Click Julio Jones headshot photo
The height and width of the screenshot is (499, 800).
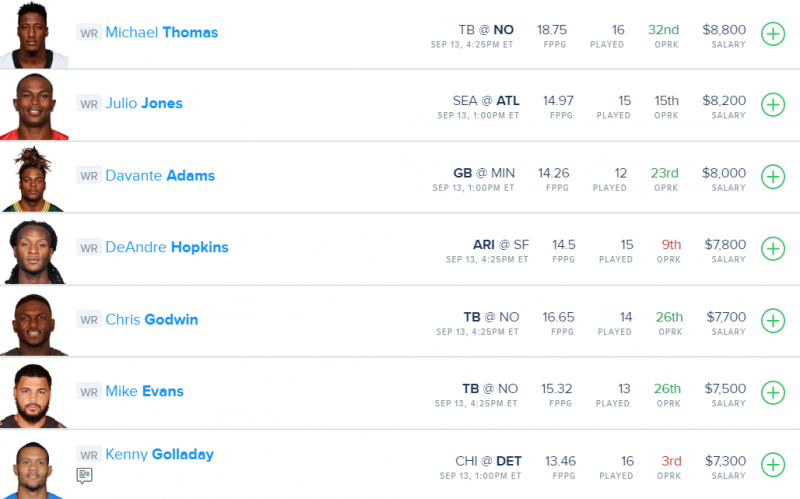point(34,106)
